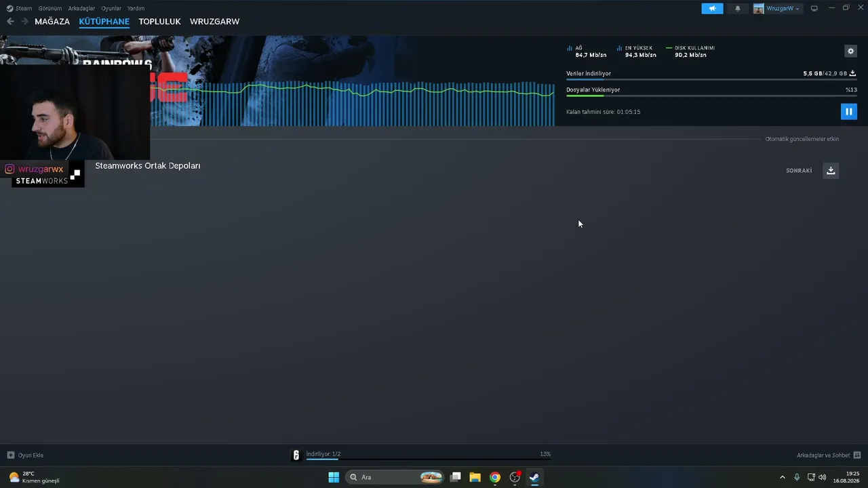Click the AĞ network speed stat
Image resolution: width=868 pixels, height=488 pixels.
587,52
